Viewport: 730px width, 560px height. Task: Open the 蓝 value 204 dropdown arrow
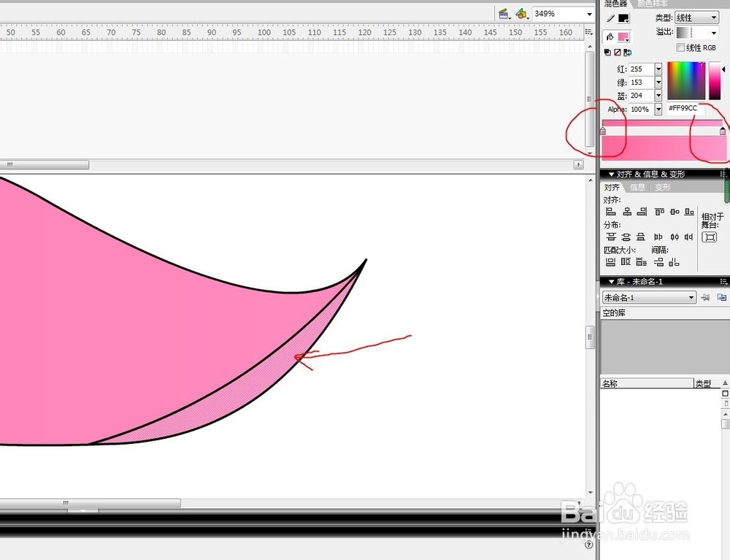click(658, 96)
